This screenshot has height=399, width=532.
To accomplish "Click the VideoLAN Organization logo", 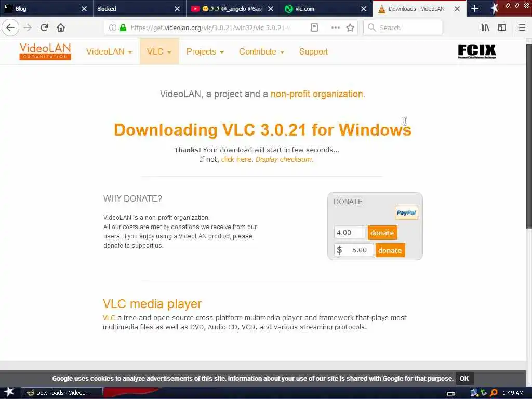I will [45, 51].
